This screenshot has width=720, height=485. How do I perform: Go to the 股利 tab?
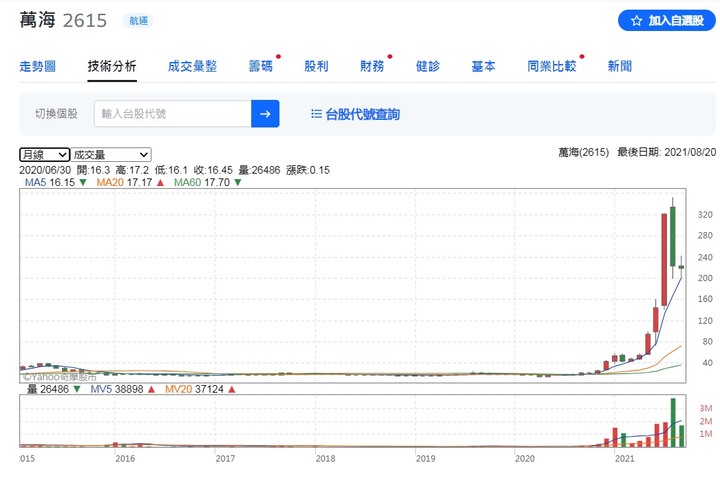pos(316,66)
